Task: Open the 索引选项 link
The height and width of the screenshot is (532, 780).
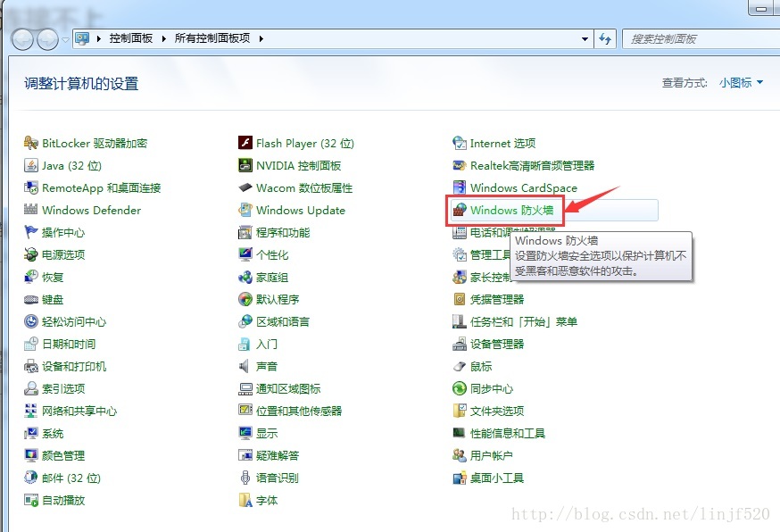Action: 63,388
